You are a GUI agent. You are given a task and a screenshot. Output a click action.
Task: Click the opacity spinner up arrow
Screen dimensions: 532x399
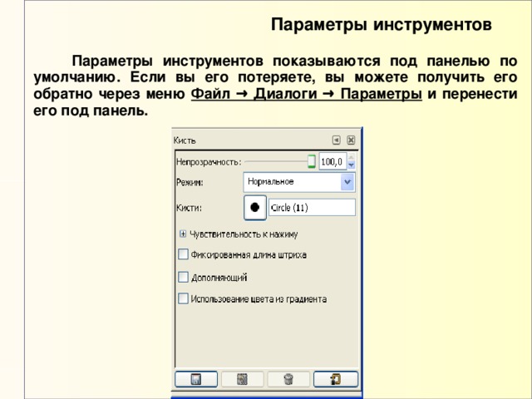point(351,157)
